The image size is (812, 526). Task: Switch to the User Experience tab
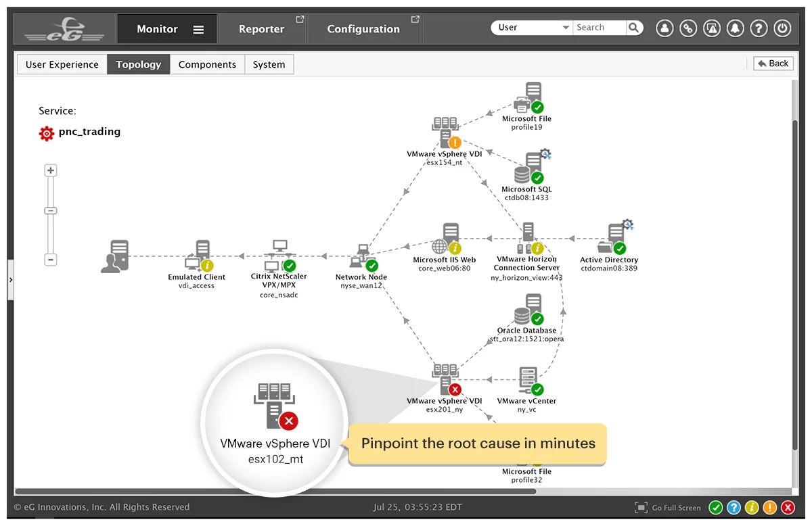click(x=62, y=65)
